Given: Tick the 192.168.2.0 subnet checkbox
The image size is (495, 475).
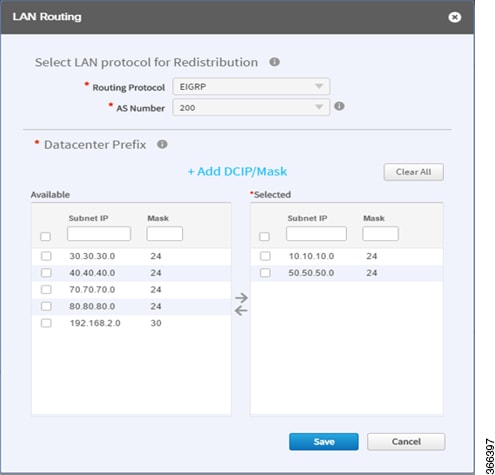Looking at the screenshot, I should (46, 323).
